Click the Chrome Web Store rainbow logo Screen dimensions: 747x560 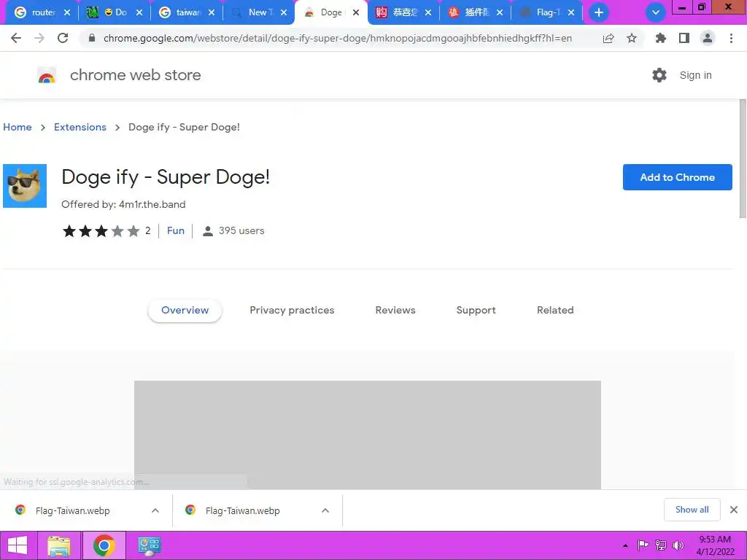[47, 75]
